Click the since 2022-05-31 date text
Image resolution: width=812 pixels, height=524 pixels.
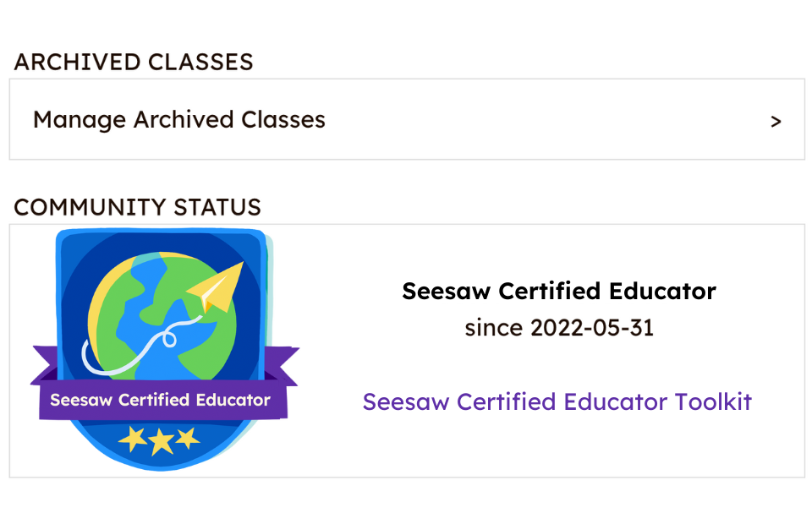pyautogui.click(x=558, y=328)
